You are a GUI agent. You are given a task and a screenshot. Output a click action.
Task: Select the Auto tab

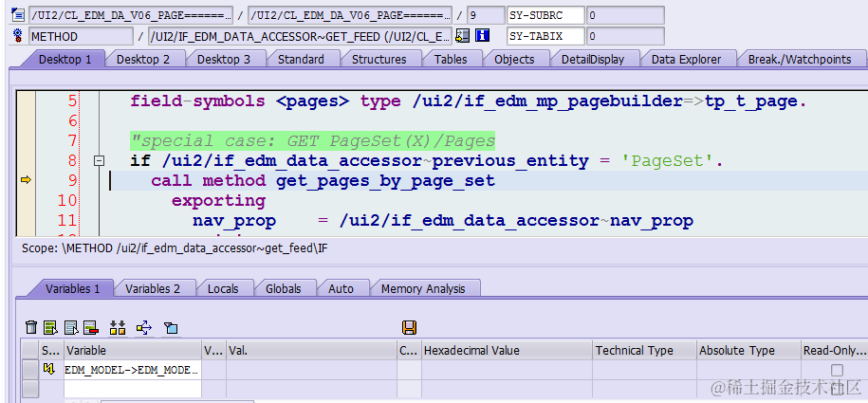[341, 288]
